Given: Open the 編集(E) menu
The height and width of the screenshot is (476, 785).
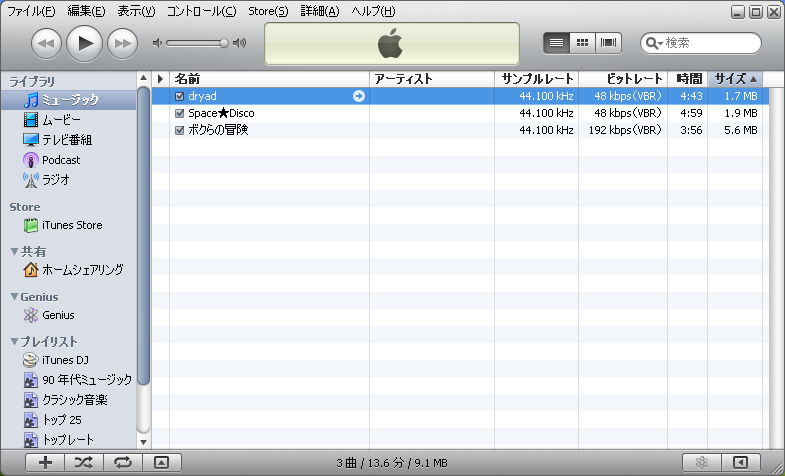Looking at the screenshot, I should coord(86,11).
